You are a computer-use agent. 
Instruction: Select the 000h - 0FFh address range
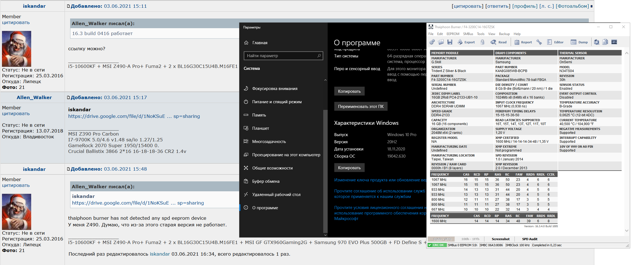pos(442,239)
